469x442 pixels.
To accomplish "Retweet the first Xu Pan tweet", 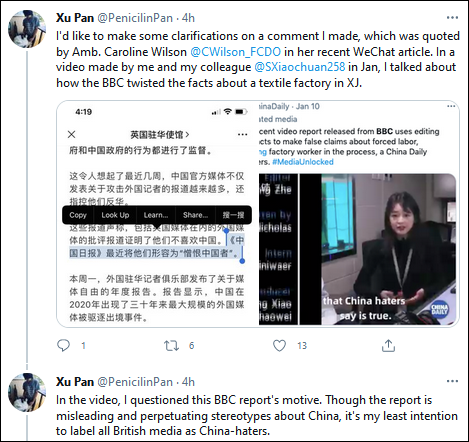I will point(171,346).
